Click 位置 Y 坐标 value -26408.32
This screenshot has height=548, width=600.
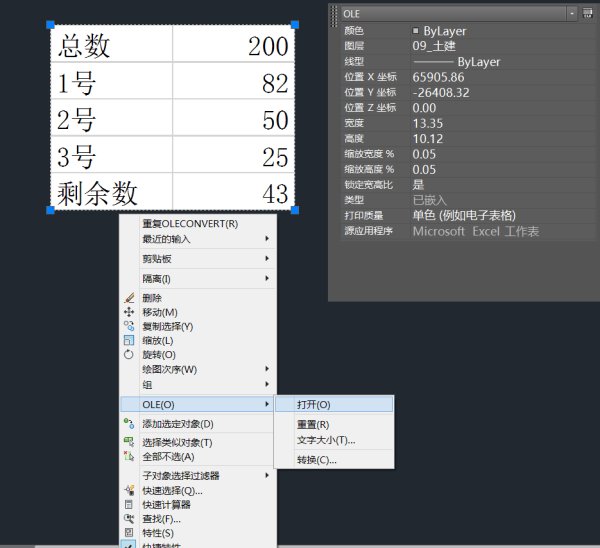click(x=441, y=92)
